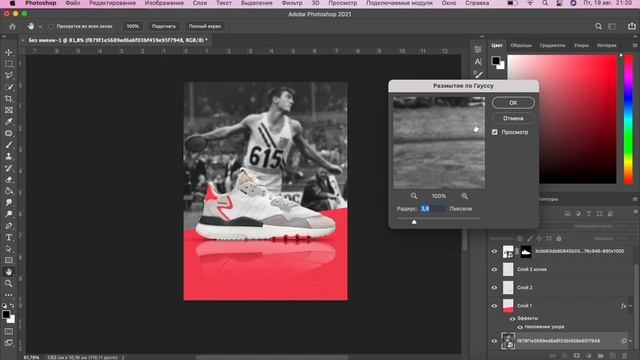Click the rainbow hue strip in Color panel
The image size is (640, 360).
pos(629,119)
